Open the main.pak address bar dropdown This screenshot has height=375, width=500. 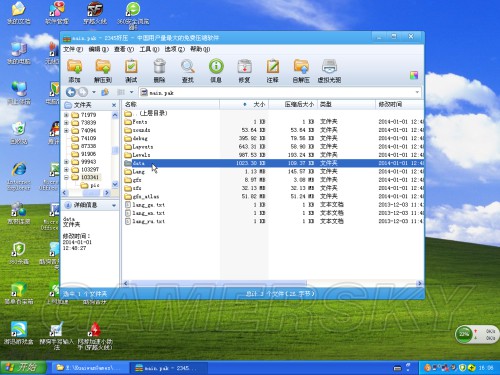pos(417,92)
